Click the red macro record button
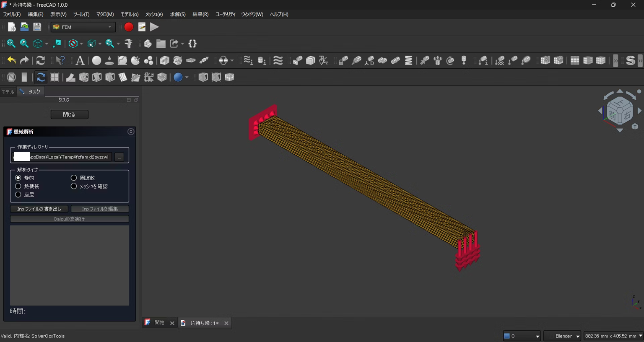The width and height of the screenshot is (644, 342). 129,27
